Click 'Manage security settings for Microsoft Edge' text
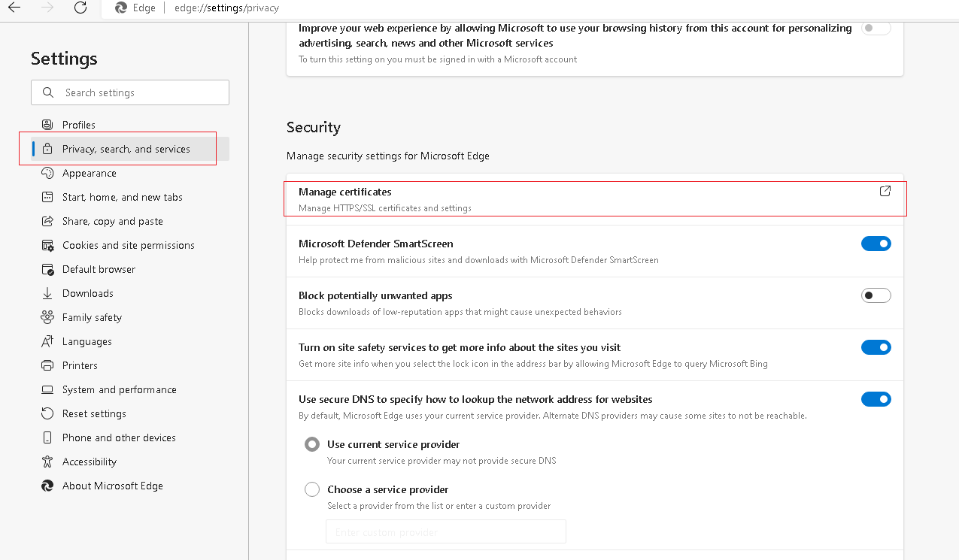The image size is (959, 560). 388,156
